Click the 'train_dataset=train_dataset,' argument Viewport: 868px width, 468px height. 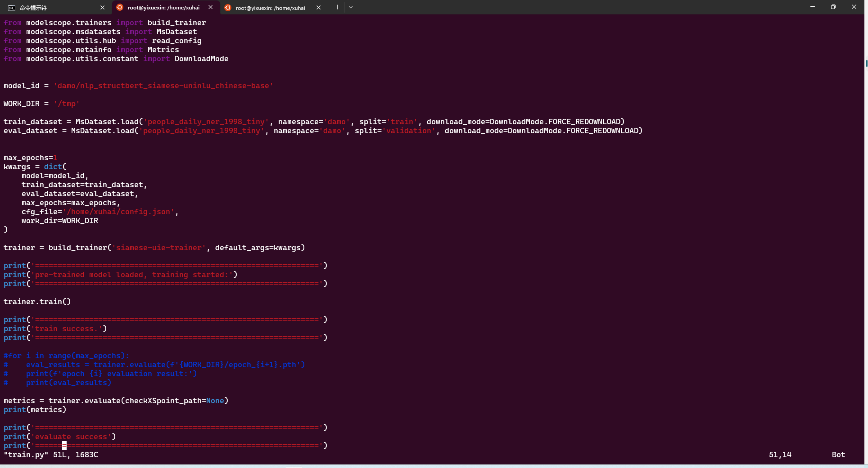pos(85,184)
